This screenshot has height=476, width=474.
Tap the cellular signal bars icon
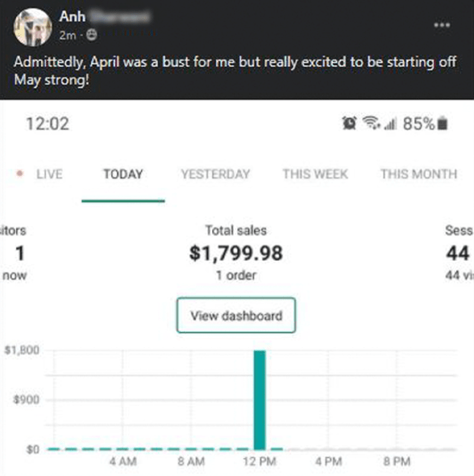pos(390,124)
